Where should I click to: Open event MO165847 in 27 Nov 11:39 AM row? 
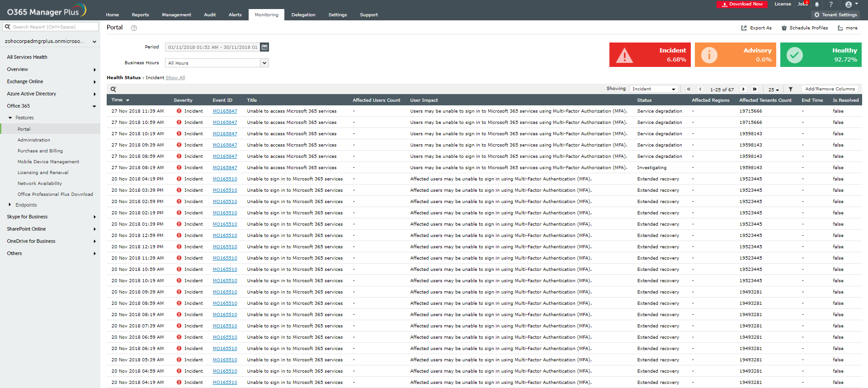coord(225,111)
